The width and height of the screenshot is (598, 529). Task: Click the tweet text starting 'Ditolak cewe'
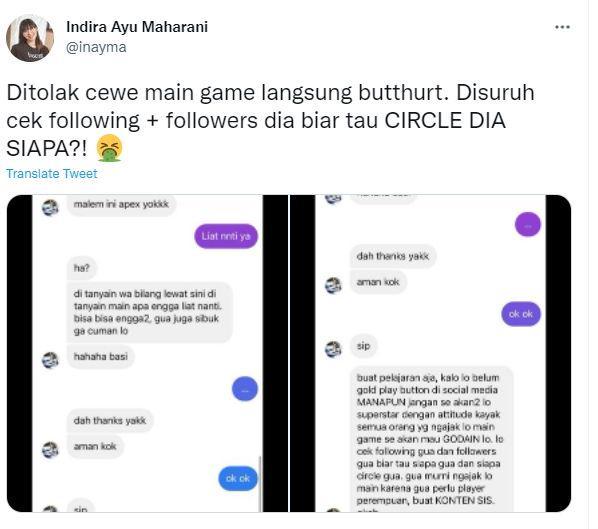click(x=270, y=121)
